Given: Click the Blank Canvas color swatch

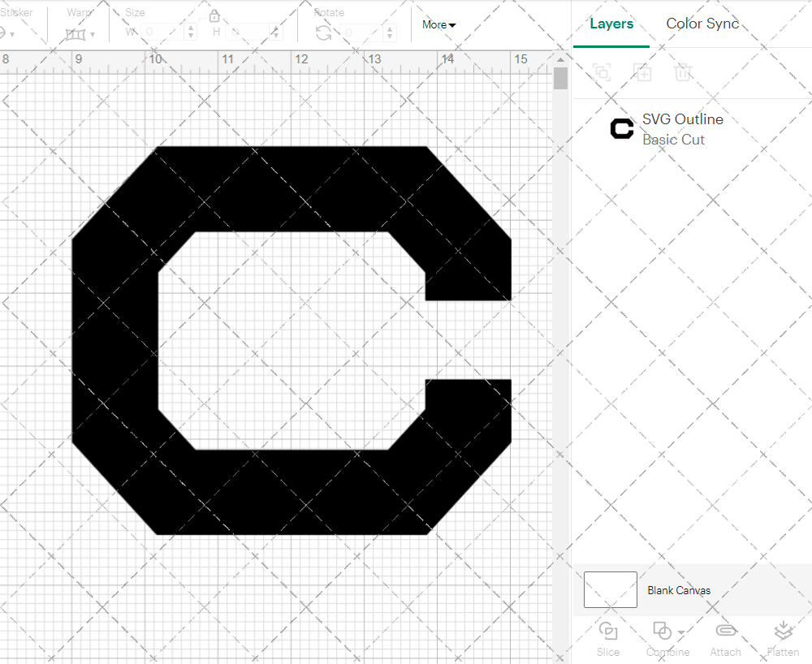Looking at the screenshot, I should point(610,590).
